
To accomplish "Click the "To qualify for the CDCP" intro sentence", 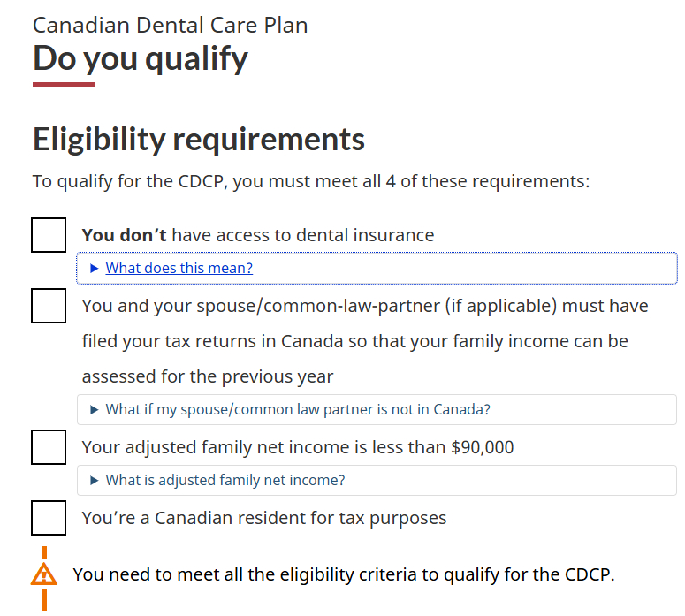I will (311, 182).
